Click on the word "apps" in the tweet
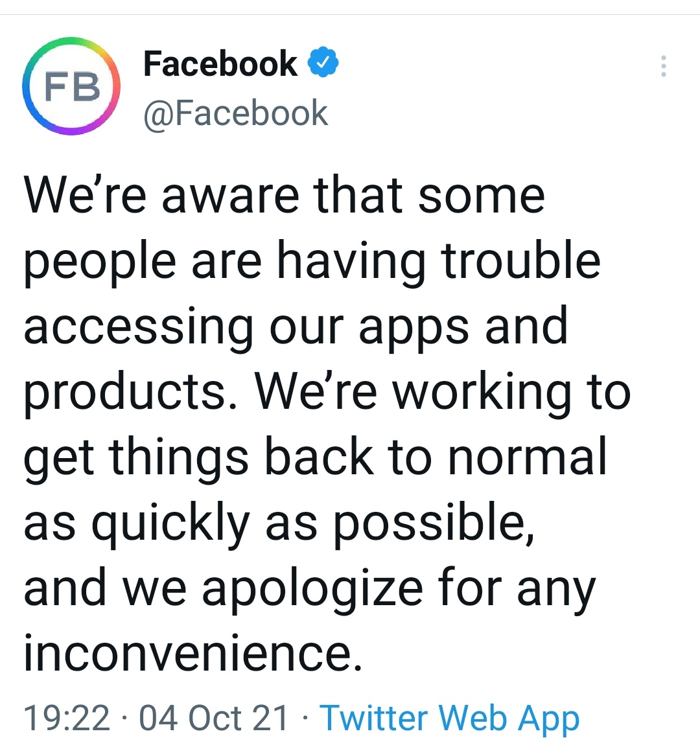 pos(414,327)
